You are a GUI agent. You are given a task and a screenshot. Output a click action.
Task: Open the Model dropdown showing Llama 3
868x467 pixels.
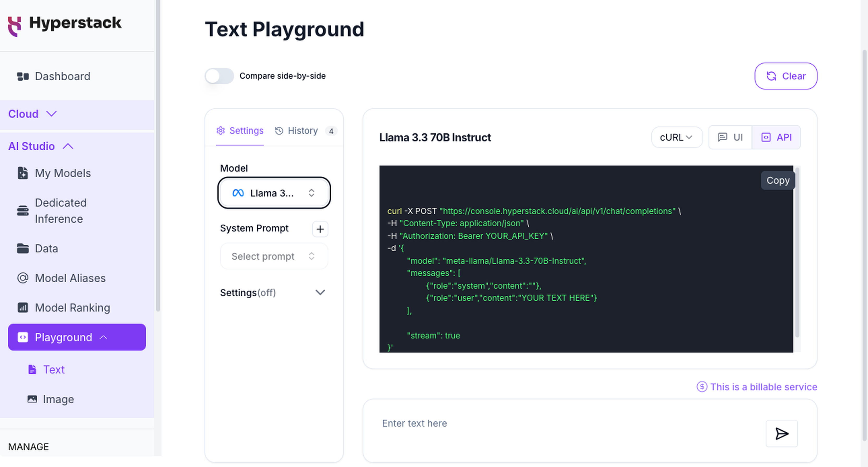click(x=274, y=193)
